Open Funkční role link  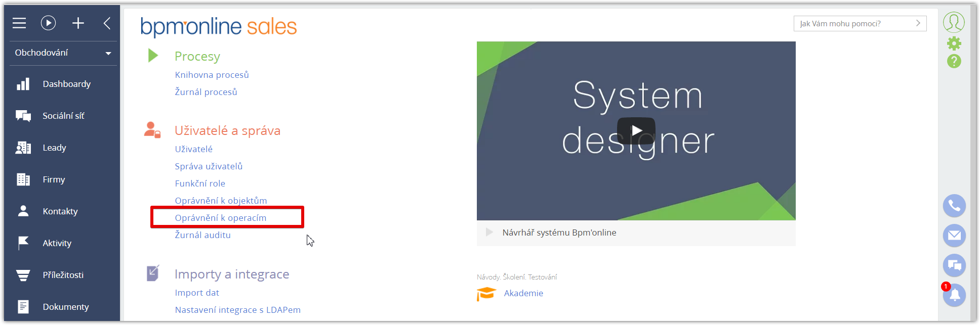pos(200,183)
